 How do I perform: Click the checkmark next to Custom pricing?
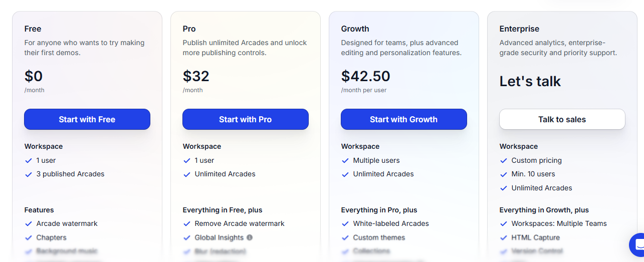click(504, 160)
